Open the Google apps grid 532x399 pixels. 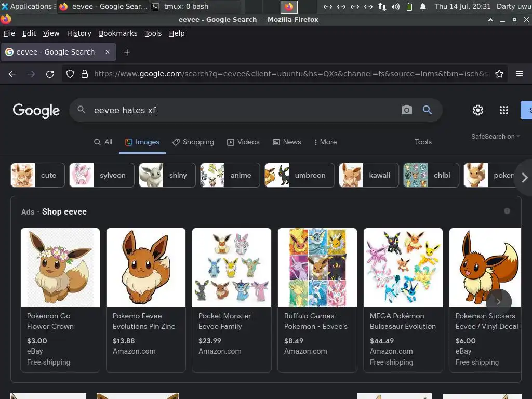[504, 110]
